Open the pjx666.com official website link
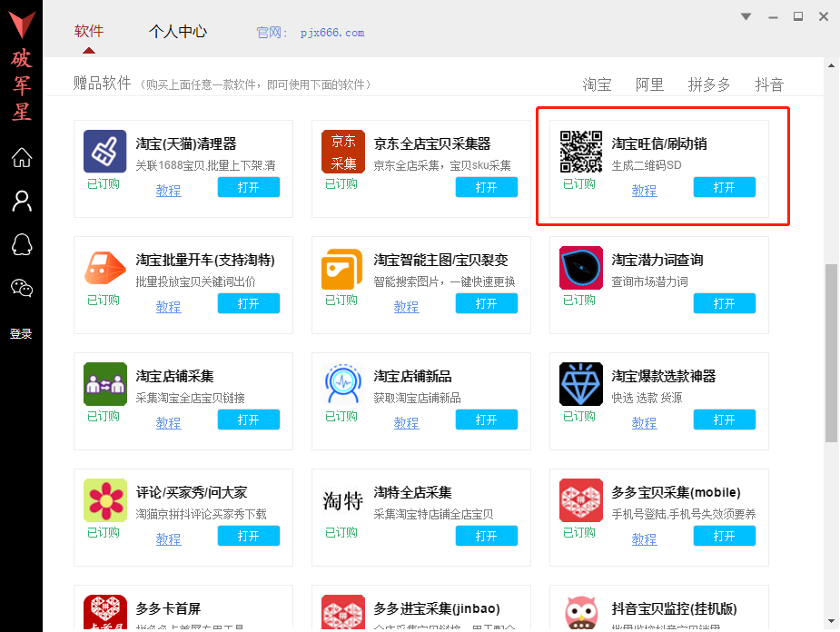Screen dimensions: 840x632 coord(332,33)
